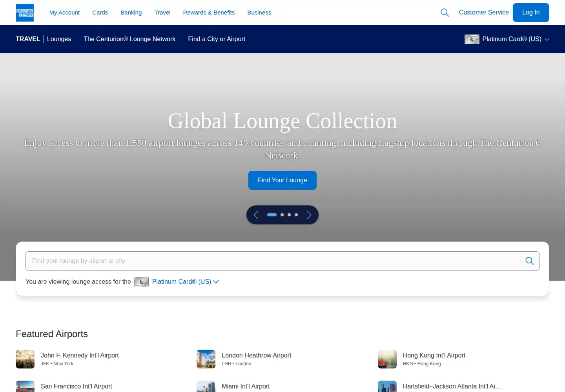Click the San Francisco airport thumbnail
Image resolution: width=565 pixels, height=392 pixels.
click(25, 387)
